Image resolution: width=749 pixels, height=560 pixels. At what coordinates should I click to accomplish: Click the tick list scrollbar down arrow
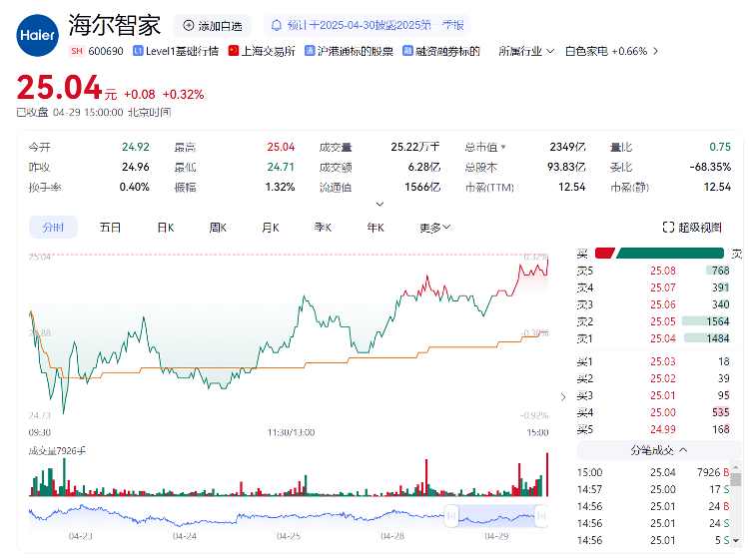[736, 540]
